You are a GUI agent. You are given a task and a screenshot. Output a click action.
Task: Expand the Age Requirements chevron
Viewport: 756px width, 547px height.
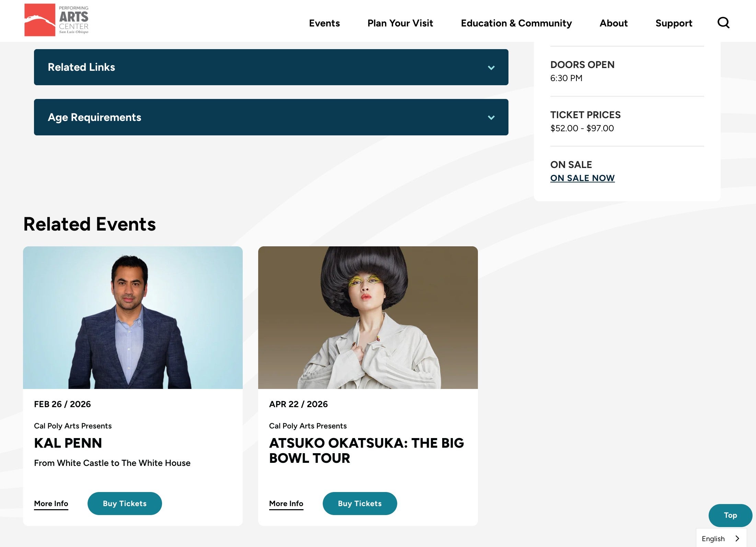tap(491, 118)
